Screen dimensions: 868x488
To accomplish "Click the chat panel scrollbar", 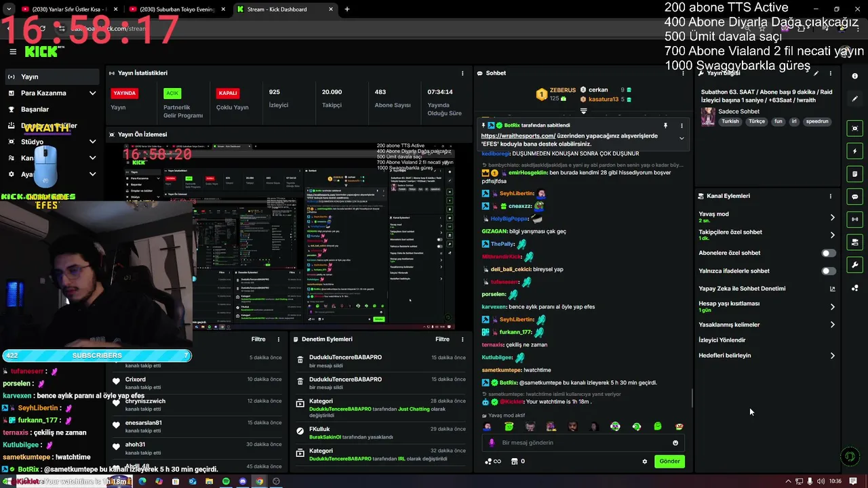I will click(x=691, y=399).
